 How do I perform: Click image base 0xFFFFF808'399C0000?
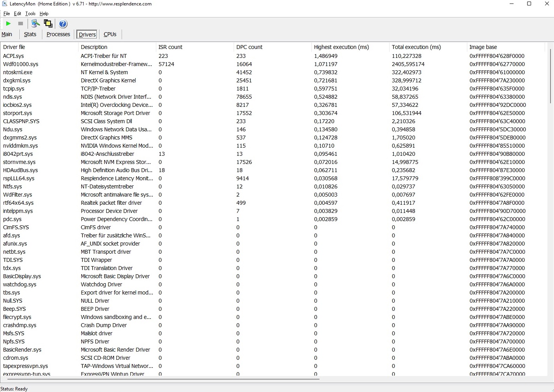497,178
